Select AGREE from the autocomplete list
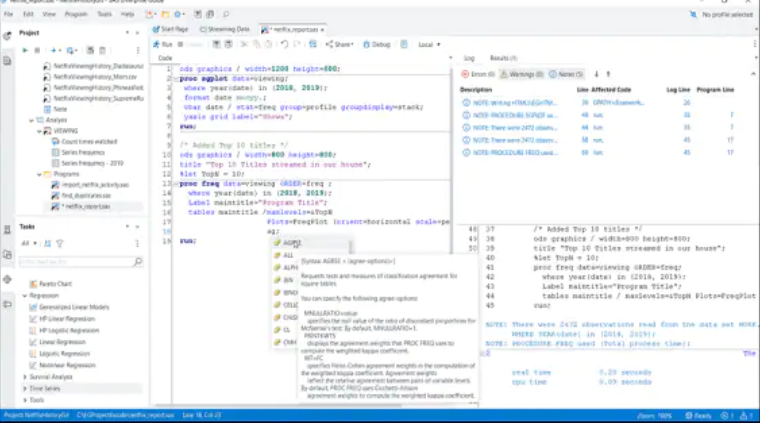The width and height of the screenshot is (760, 423). [x=291, y=242]
